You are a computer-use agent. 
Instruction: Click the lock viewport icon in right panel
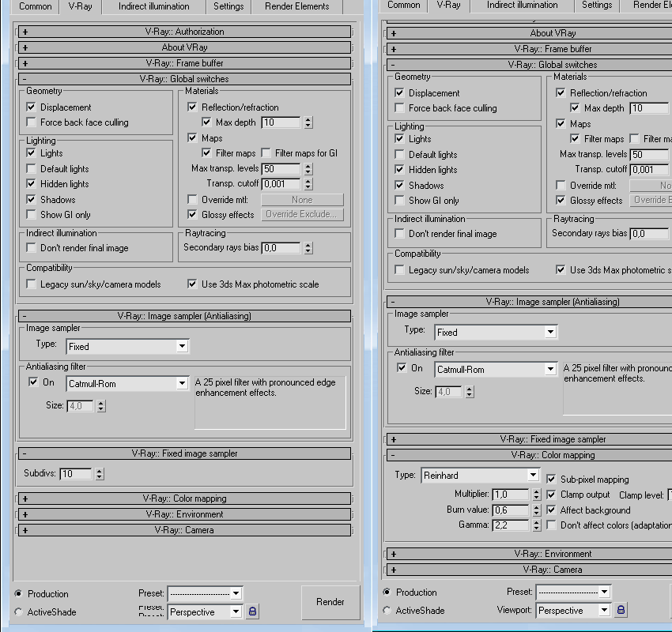click(x=621, y=610)
